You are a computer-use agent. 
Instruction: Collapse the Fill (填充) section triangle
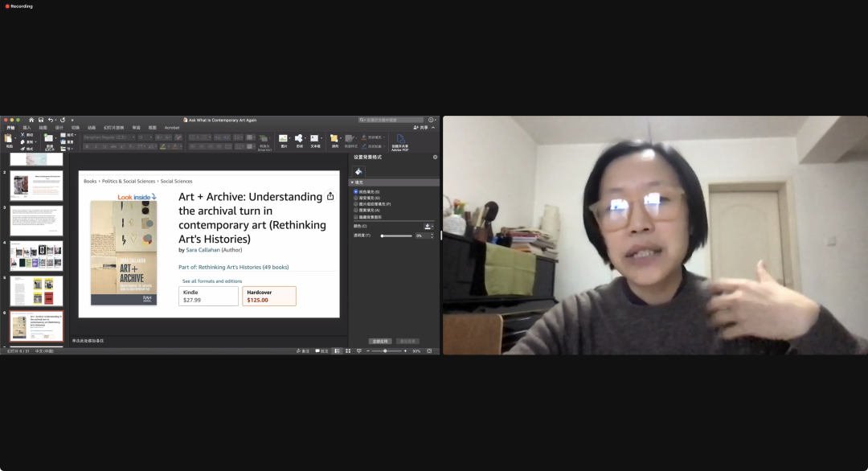pyautogui.click(x=351, y=182)
